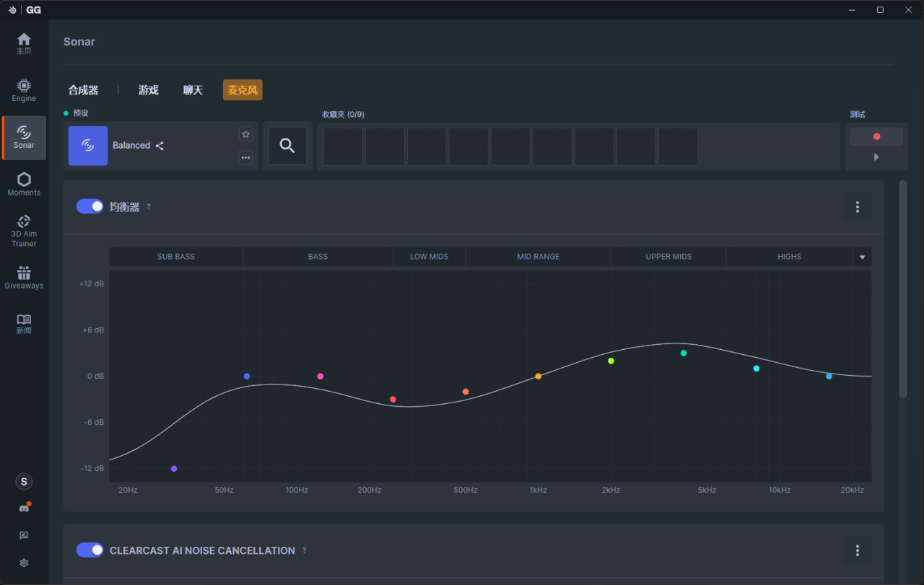Open the 均衡器 three-dot menu
This screenshot has width=924, height=585.
click(858, 207)
